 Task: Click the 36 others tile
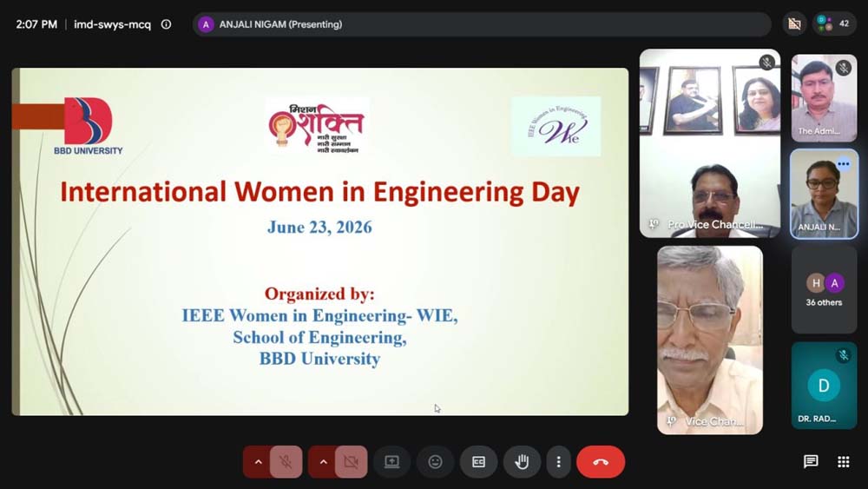[x=824, y=289]
